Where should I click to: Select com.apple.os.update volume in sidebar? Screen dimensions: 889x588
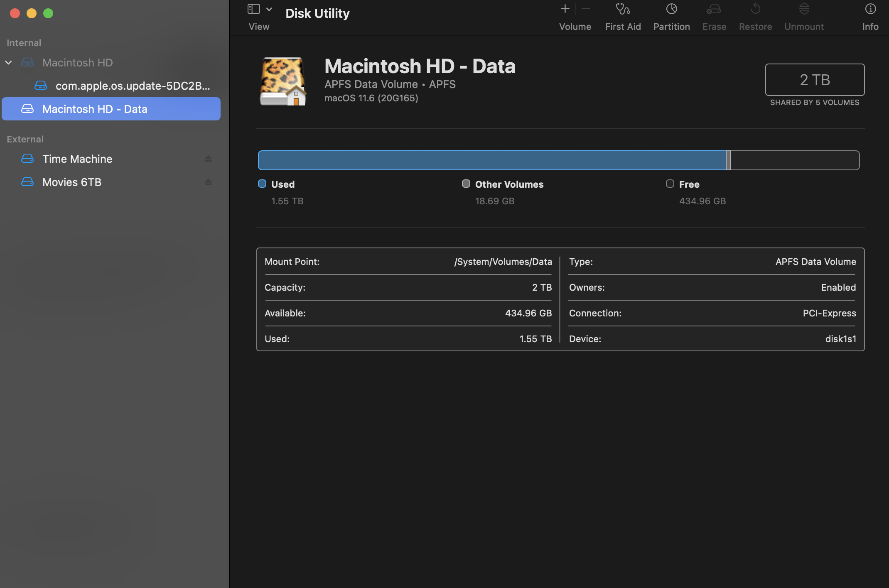click(x=132, y=86)
